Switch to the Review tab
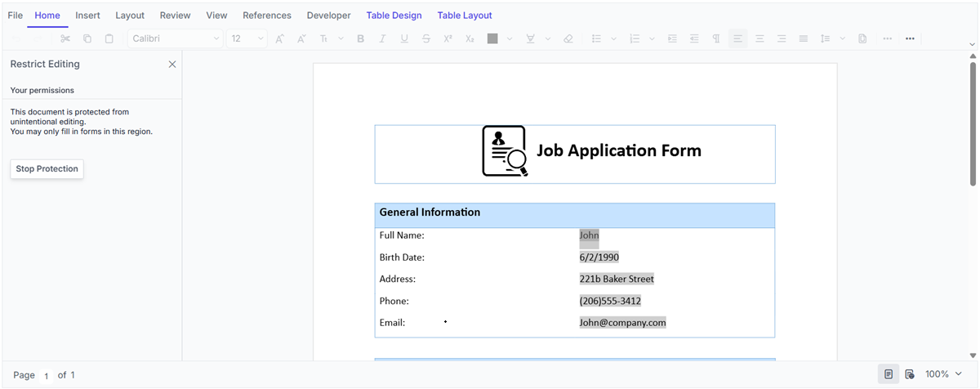 tap(175, 16)
